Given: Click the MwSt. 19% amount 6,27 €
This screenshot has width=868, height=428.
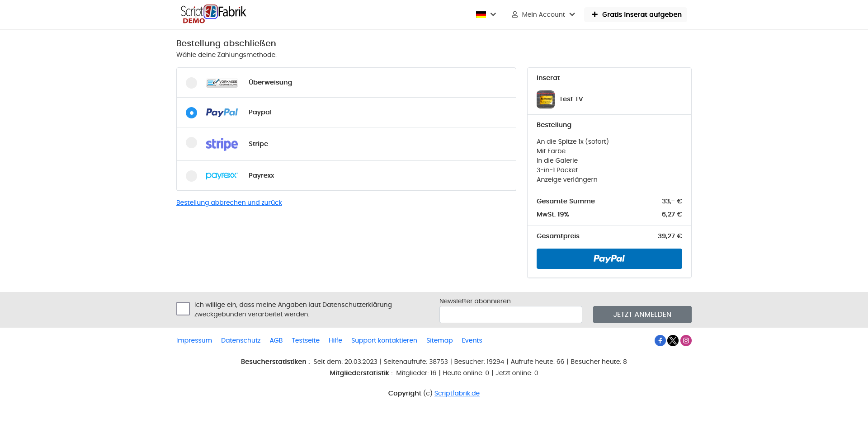Looking at the screenshot, I should tap(672, 214).
